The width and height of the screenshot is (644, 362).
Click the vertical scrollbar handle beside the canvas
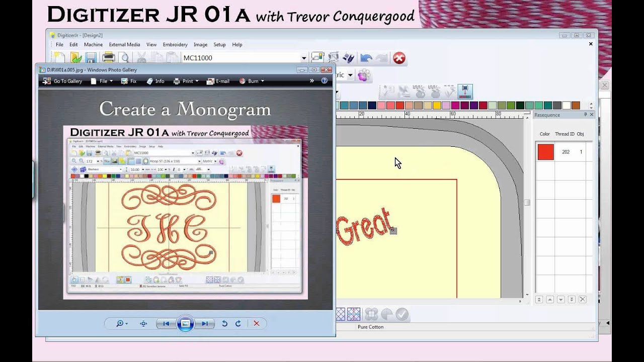[527, 203]
